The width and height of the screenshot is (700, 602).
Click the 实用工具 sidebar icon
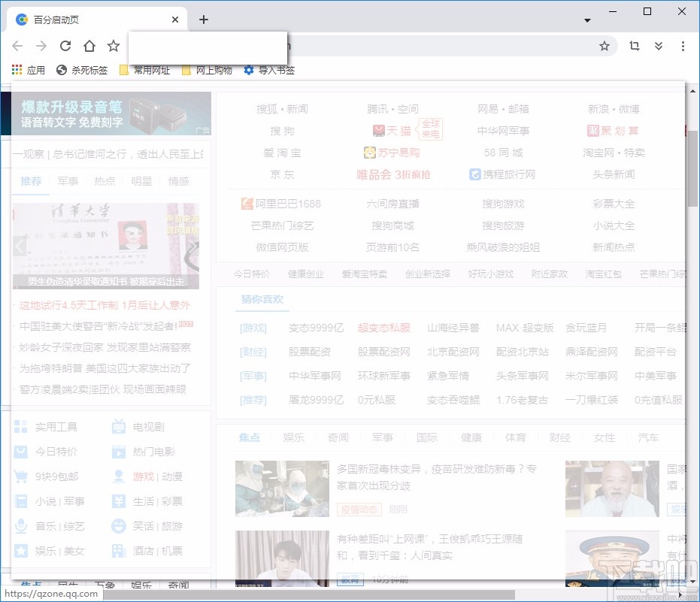20,427
